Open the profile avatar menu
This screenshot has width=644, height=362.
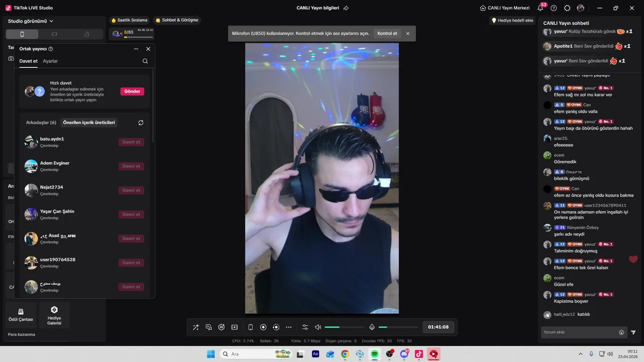pos(581,8)
